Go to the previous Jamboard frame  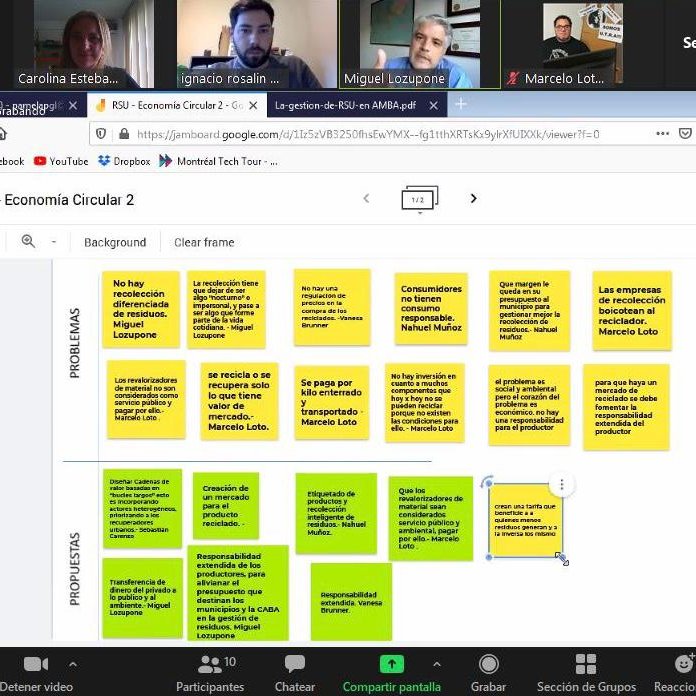(366, 198)
